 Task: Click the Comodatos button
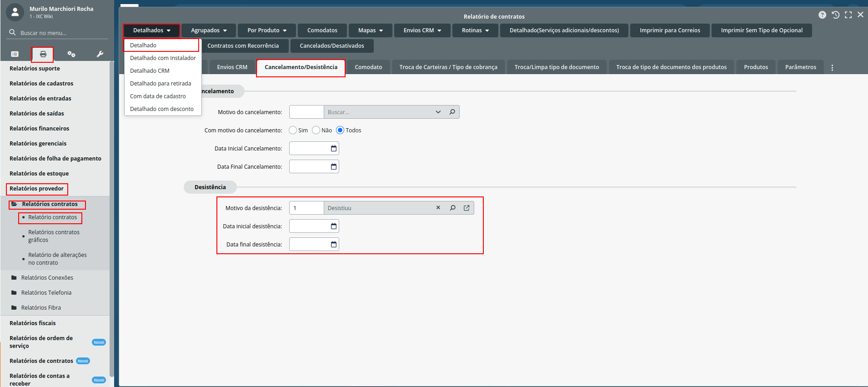pos(322,30)
